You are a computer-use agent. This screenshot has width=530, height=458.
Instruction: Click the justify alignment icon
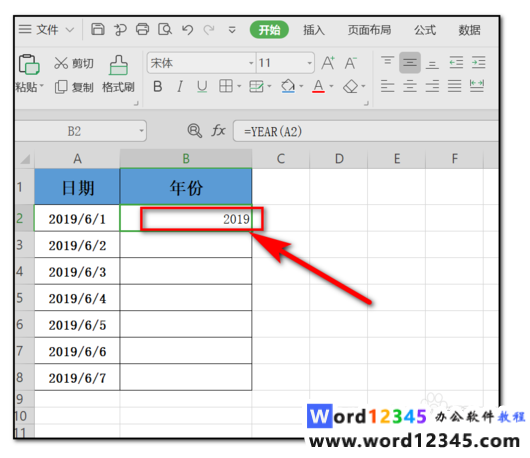coord(455,86)
